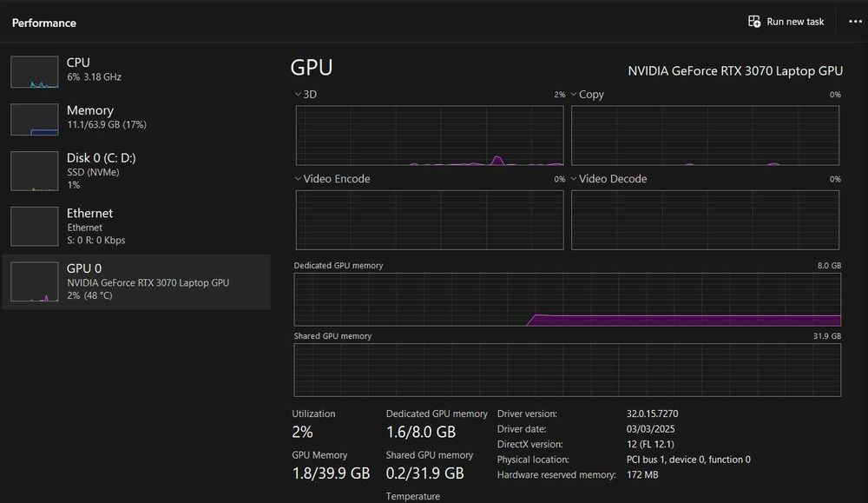Click the NVIDIA GeForce RTX 3070 Laptop GPU title
This screenshot has width=868, height=503.
(735, 71)
